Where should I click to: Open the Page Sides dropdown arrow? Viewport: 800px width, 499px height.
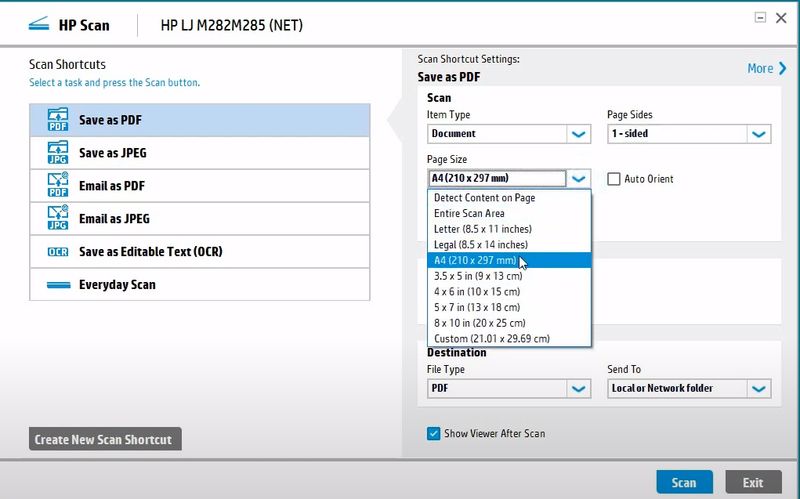pos(759,134)
